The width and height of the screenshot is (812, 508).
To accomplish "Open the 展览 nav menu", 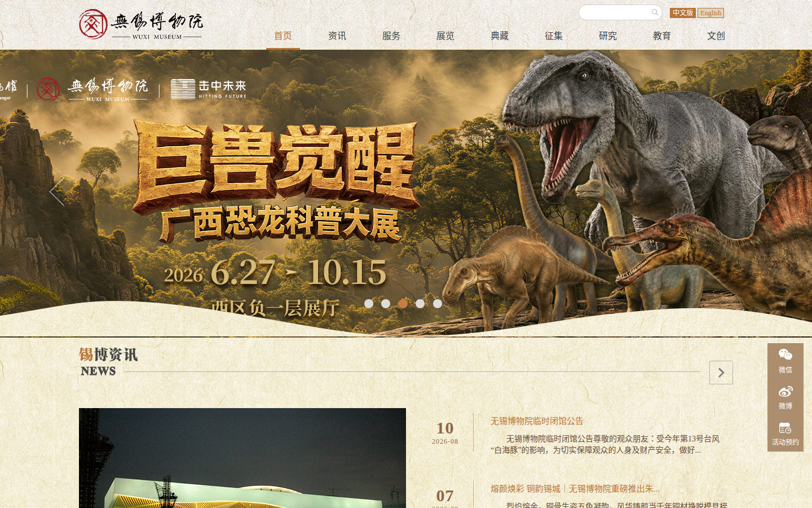I will [x=445, y=36].
